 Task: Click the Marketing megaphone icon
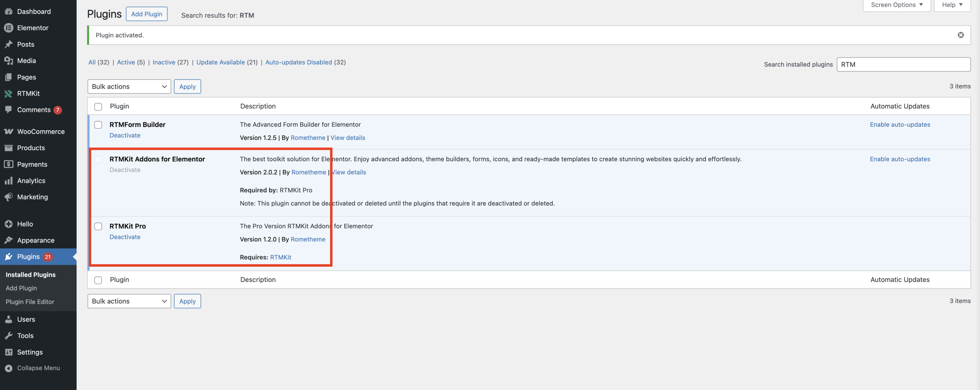pyautogui.click(x=8, y=197)
